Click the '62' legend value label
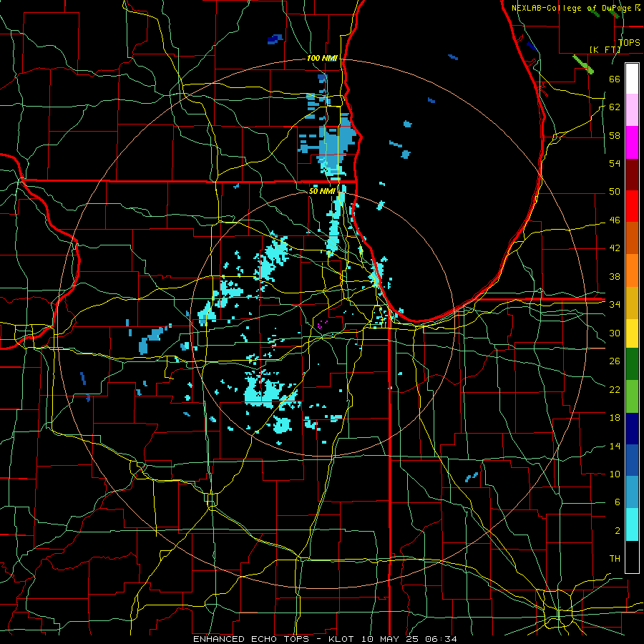 pos(615,107)
